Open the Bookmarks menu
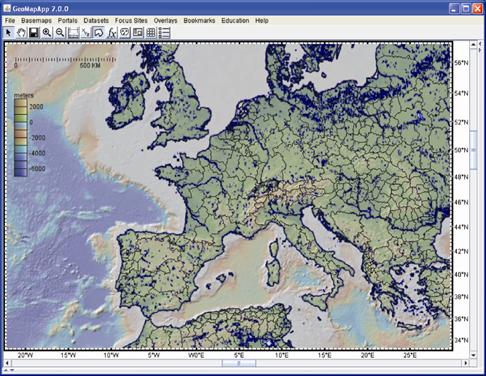Image resolution: width=486 pixels, height=376 pixels. pos(199,20)
